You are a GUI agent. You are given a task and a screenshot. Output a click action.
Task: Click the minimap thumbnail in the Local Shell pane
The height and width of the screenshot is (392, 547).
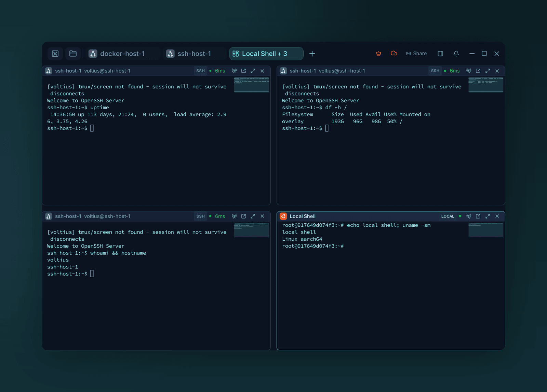(486, 230)
